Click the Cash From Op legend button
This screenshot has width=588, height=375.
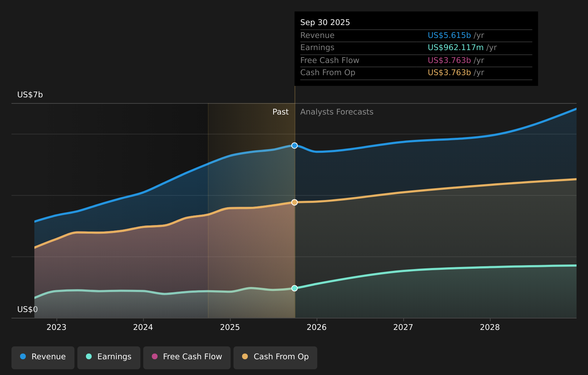[x=275, y=357]
